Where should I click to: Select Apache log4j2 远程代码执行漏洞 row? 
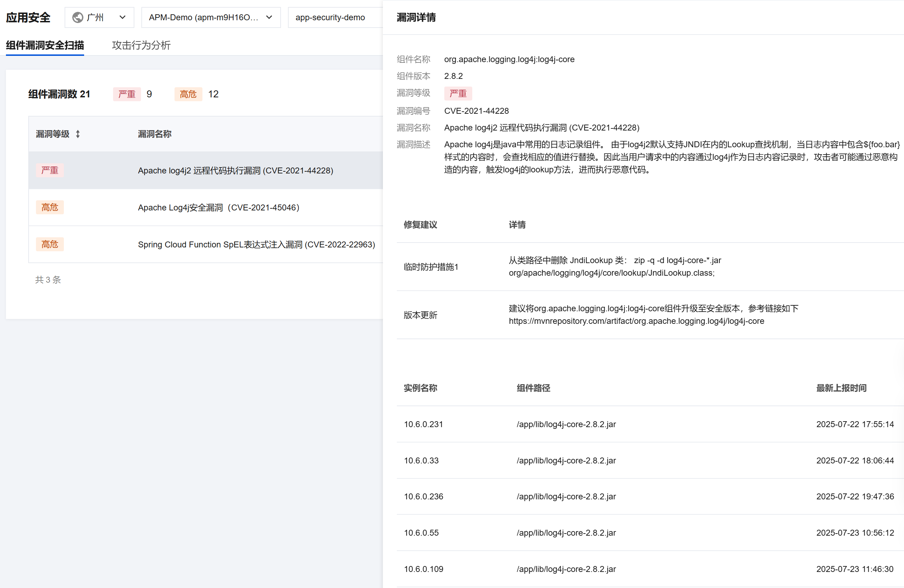[x=206, y=171]
